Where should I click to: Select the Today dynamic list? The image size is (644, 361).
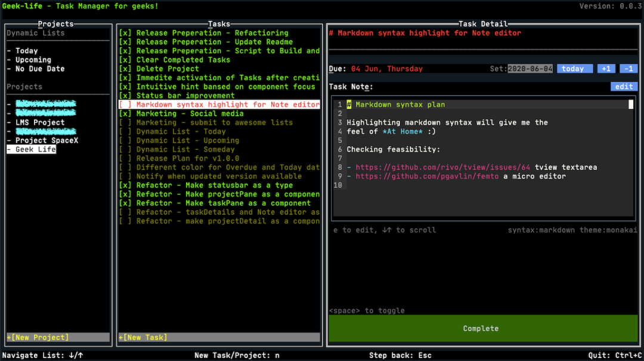[26, 51]
